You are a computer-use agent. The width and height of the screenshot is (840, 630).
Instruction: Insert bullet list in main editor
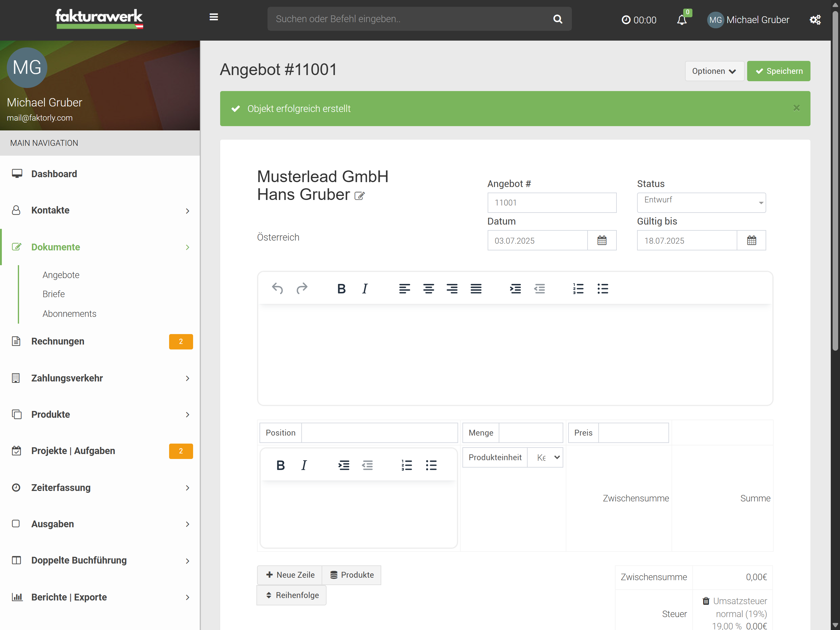coord(603,289)
